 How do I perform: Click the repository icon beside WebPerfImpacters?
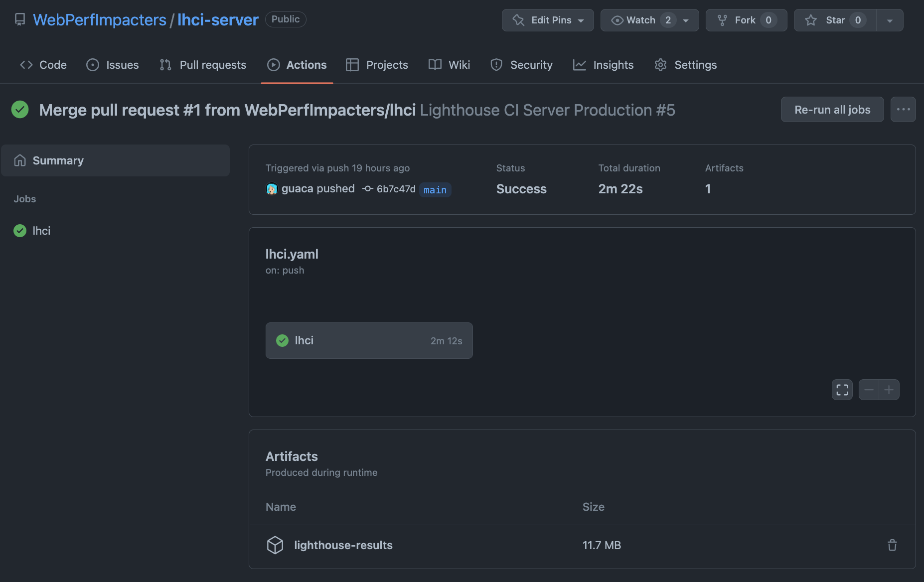20,20
